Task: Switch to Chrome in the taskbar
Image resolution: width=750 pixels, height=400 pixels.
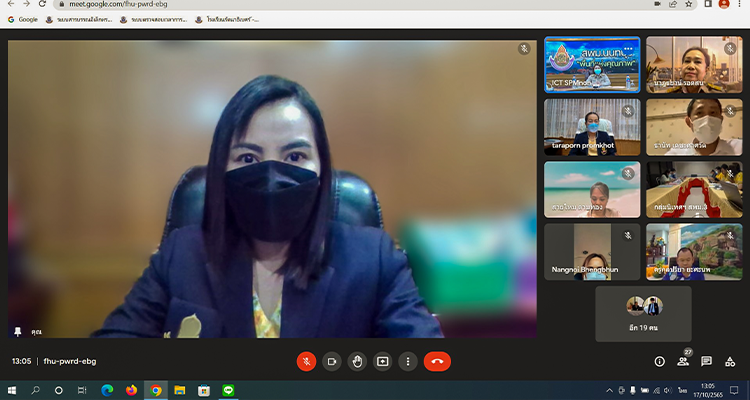Action: pos(156,390)
